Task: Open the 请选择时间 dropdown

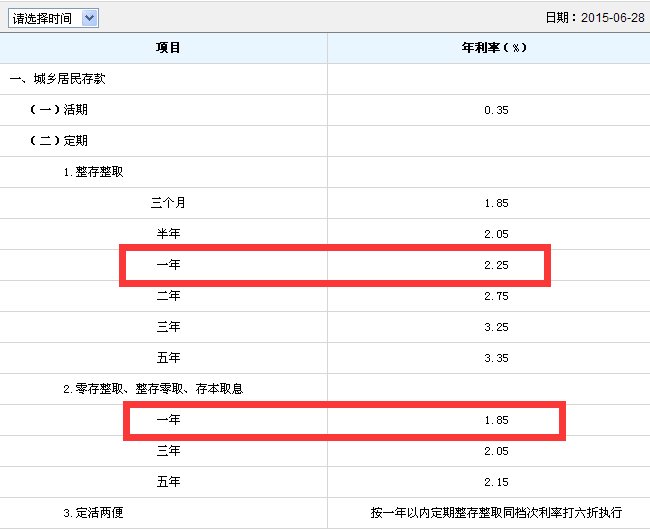Action: tap(53, 18)
